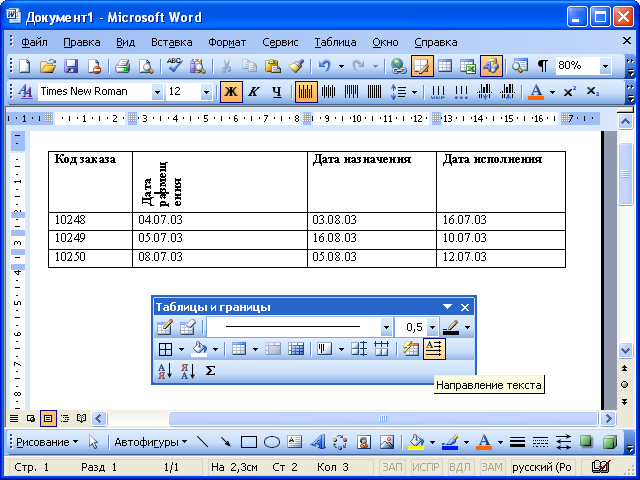Open the Таблица menu
Screen dimensions: 640x480
[x=335, y=42]
